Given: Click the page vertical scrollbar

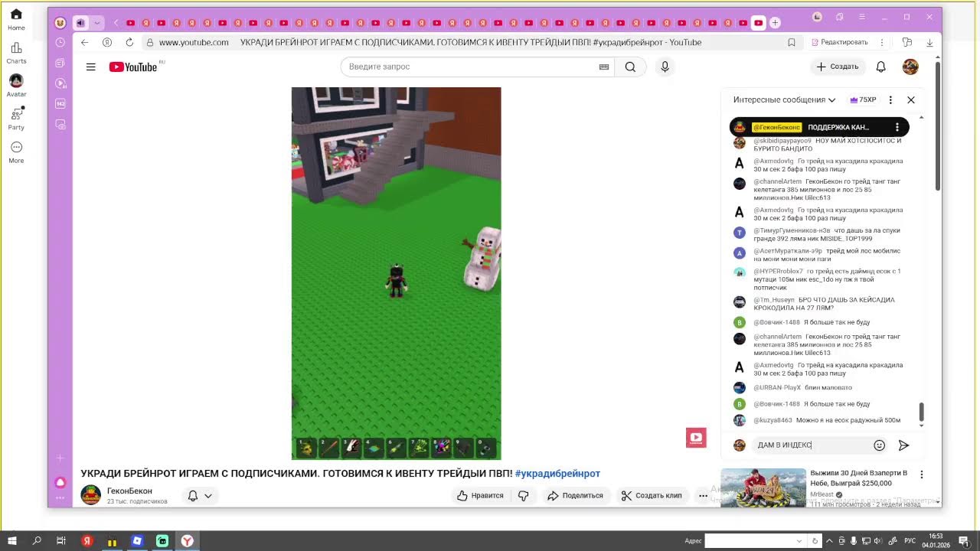Looking at the screenshot, I should click(938, 126).
